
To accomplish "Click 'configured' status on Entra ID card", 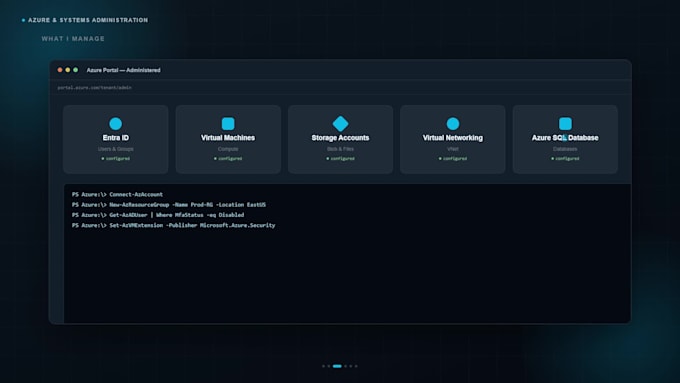I will (x=116, y=159).
